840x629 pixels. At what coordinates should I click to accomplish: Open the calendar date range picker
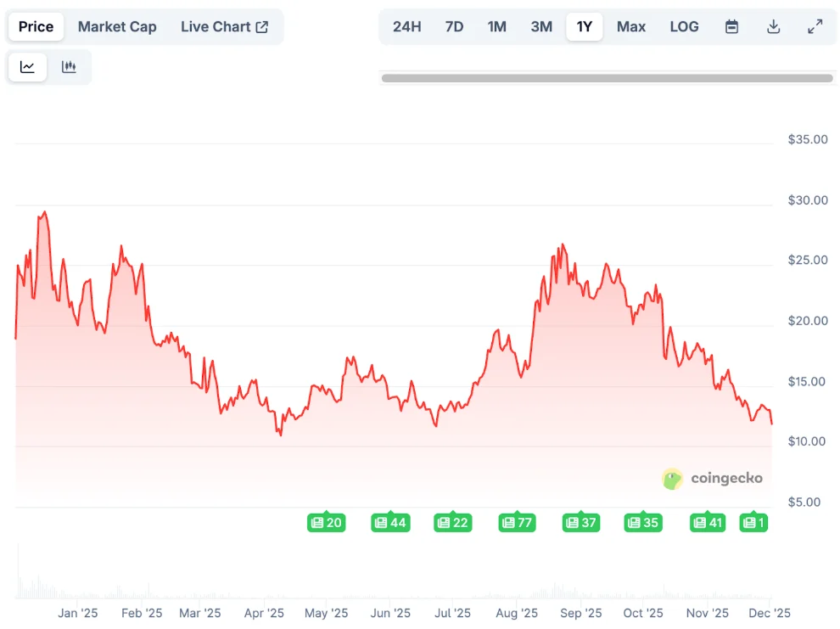[x=731, y=26]
